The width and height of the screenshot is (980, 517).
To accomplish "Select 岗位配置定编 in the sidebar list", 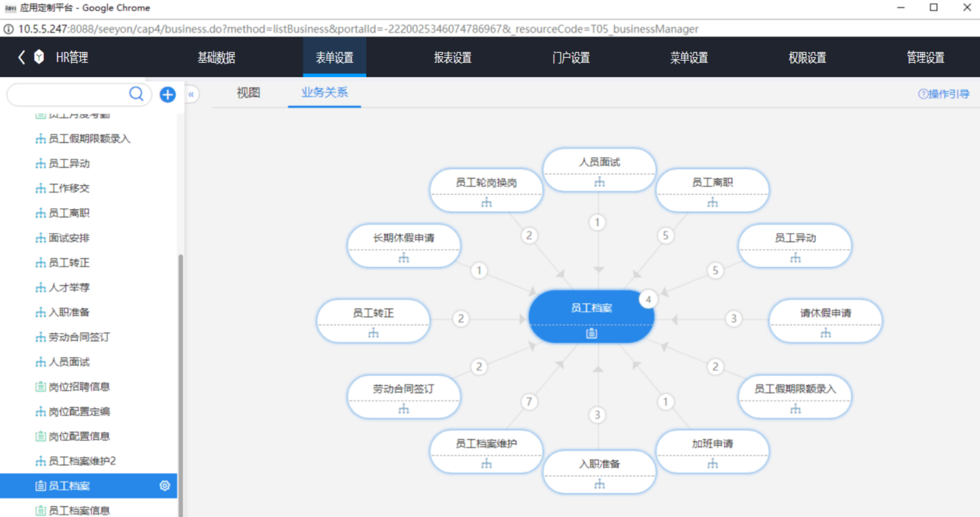I will 79,412.
